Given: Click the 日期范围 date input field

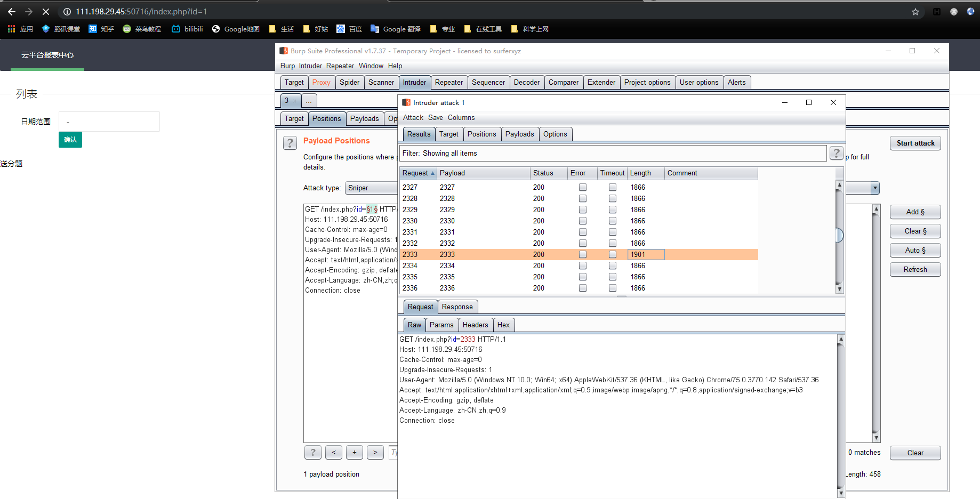Looking at the screenshot, I should 109,122.
